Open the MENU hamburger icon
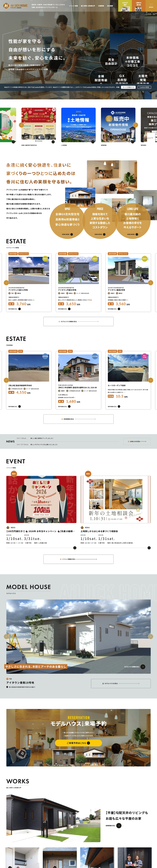157x868 pixels. (x=151, y=5)
